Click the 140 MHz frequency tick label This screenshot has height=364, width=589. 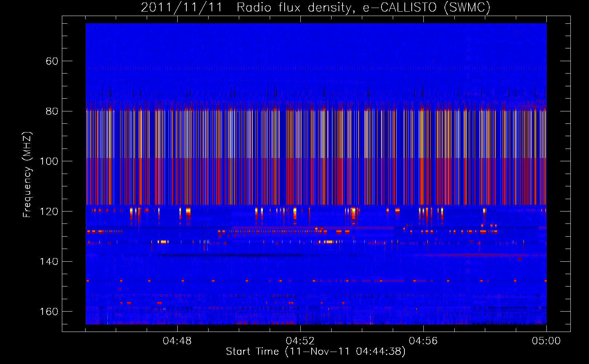tap(49, 262)
